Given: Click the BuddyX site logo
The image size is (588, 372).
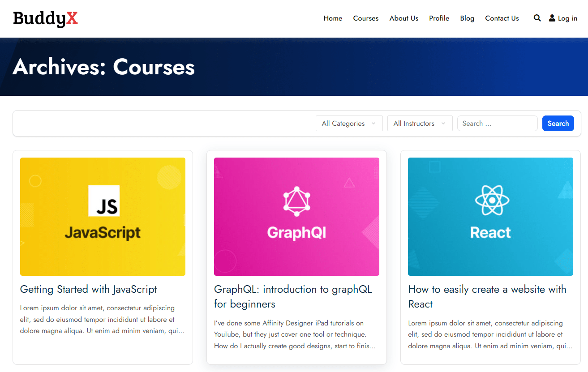Looking at the screenshot, I should click(x=45, y=18).
